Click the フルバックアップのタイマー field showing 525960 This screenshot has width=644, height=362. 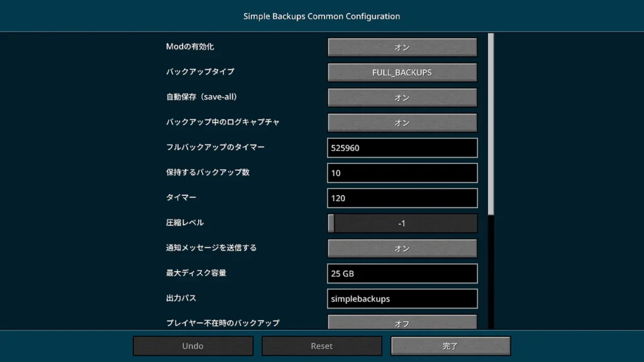[x=402, y=148]
